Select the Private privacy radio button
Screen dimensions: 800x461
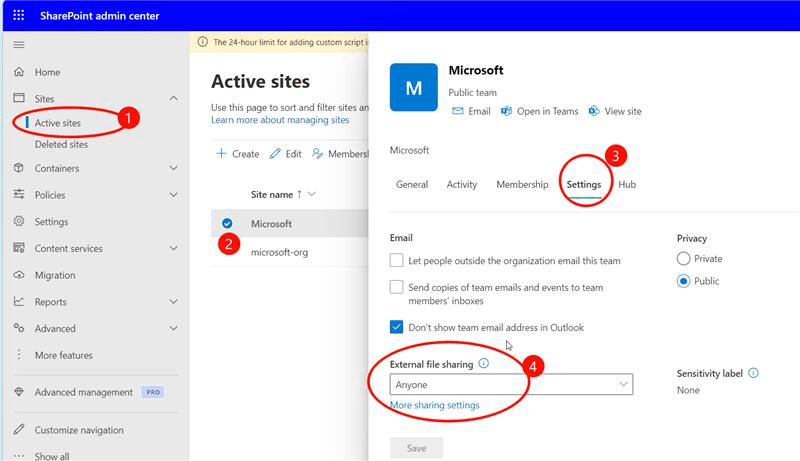coord(684,259)
